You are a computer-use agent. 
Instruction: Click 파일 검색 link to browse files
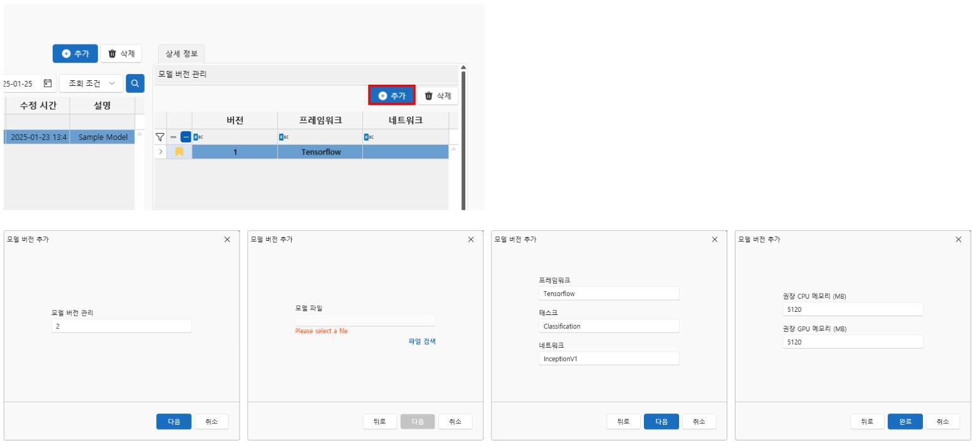(421, 341)
